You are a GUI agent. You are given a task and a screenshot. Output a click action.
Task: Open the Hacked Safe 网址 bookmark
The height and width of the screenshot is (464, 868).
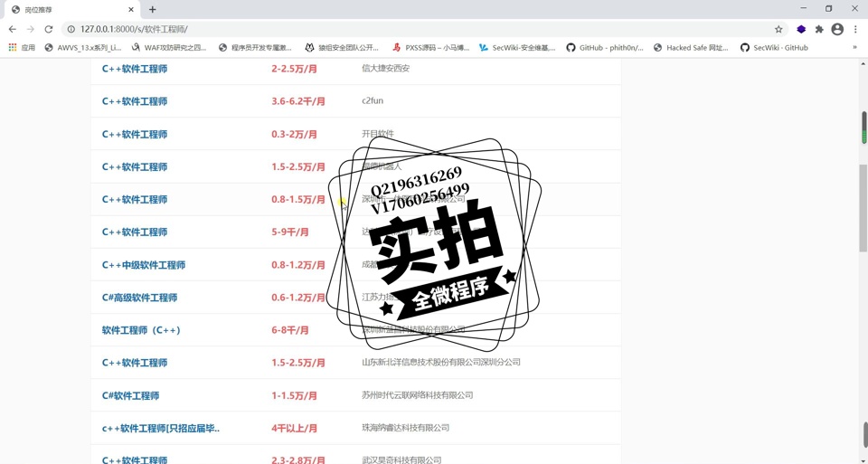pyautogui.click(x=691, y=48)
